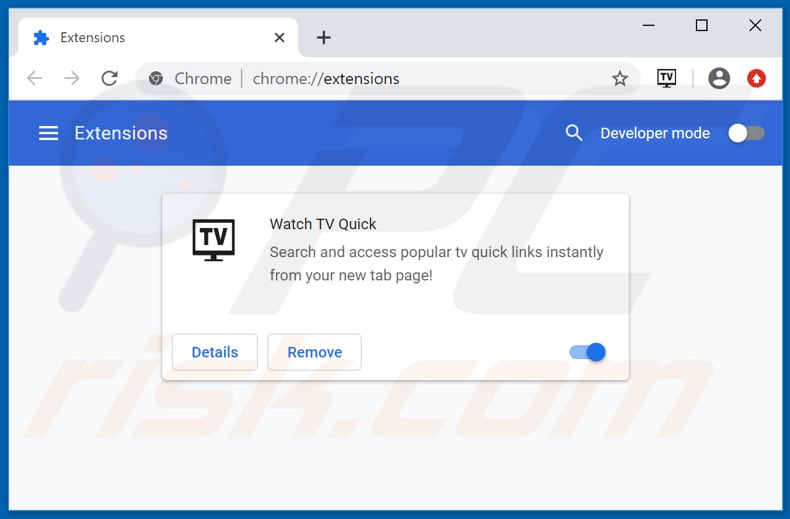Viewport: 790px width, 519px height.
Task: Close the Chrome window
Action: (755, 25)
